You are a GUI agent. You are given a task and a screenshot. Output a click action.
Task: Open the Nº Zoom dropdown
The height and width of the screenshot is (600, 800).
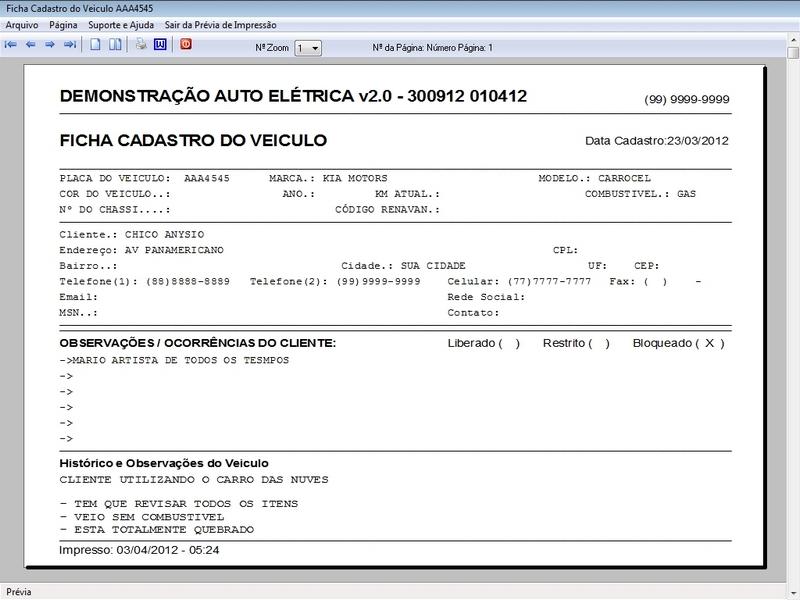[x=308, y=48]
